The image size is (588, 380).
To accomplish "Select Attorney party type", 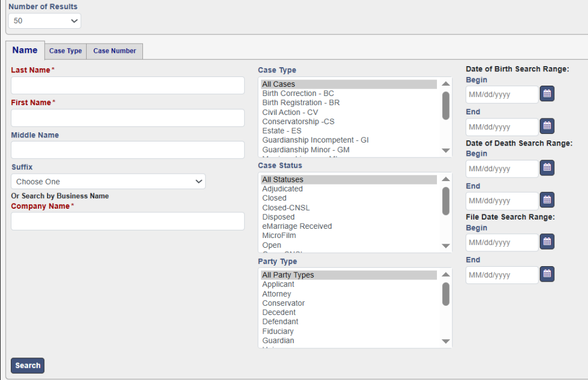I will (349, 294).
